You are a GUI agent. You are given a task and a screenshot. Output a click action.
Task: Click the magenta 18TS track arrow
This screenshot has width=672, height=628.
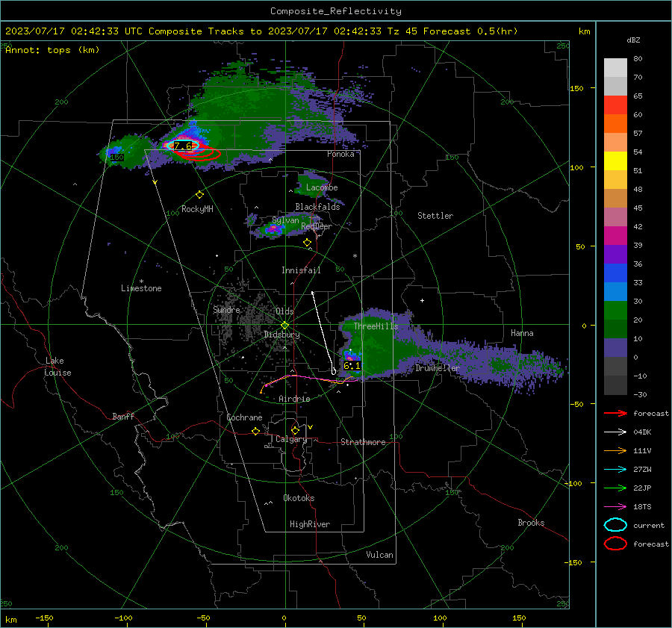pyautogui.click(x=615, y=507)
